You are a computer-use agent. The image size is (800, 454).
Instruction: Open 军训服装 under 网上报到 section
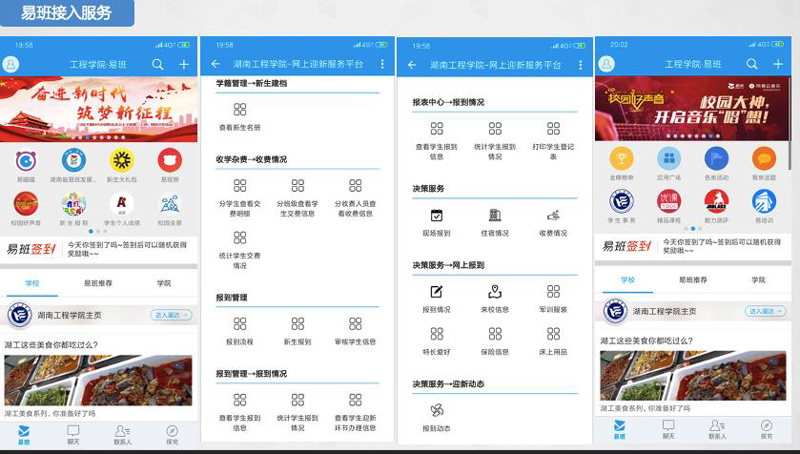point(553,292)
